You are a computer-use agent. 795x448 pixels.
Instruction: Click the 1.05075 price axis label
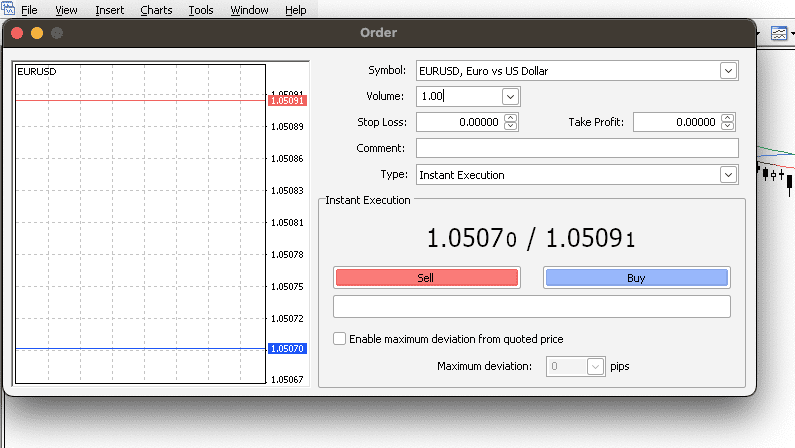coord(287,286)
